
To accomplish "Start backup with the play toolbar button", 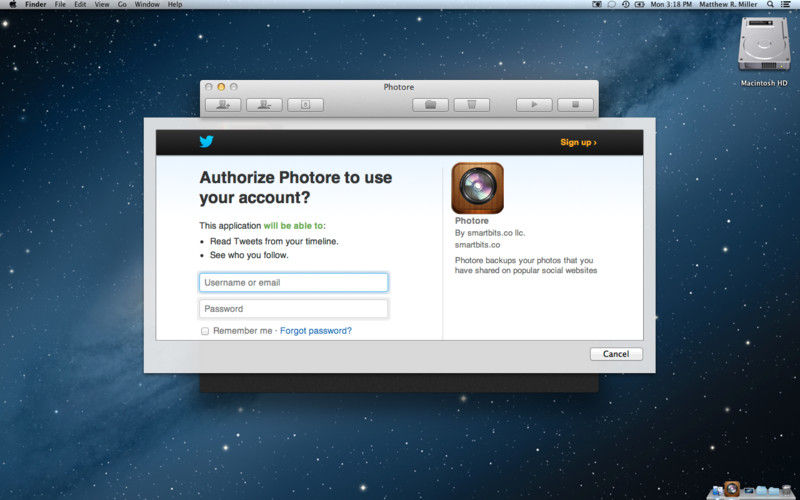I will [534, 105].
